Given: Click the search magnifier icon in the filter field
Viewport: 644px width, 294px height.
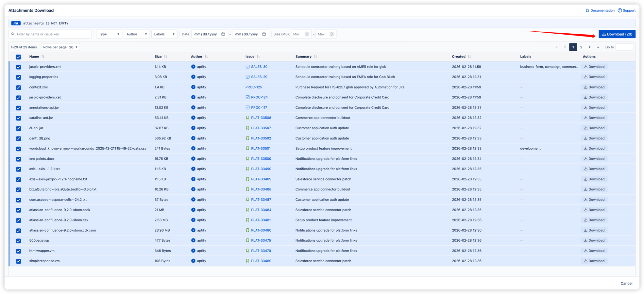Looking at the screenshot, I should click(12, 34).
